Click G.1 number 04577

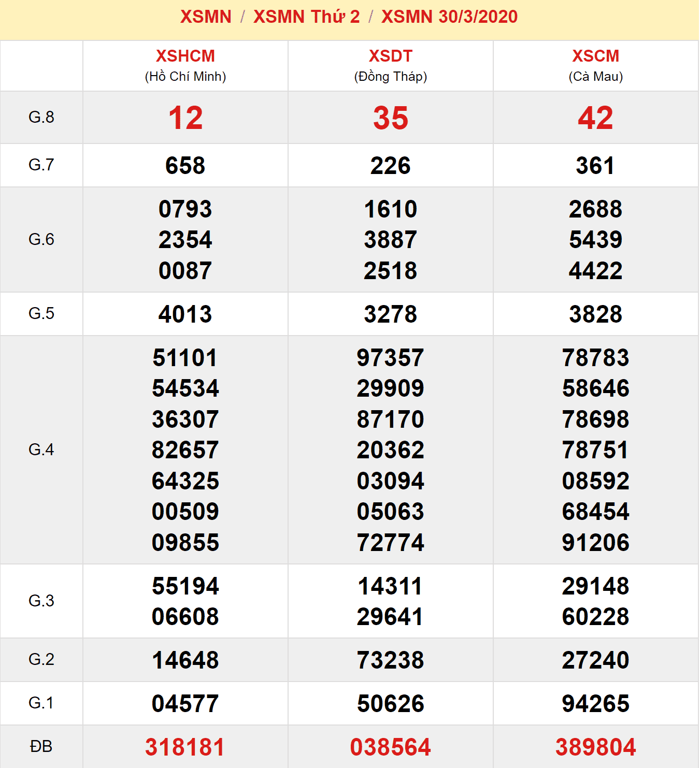185,704
